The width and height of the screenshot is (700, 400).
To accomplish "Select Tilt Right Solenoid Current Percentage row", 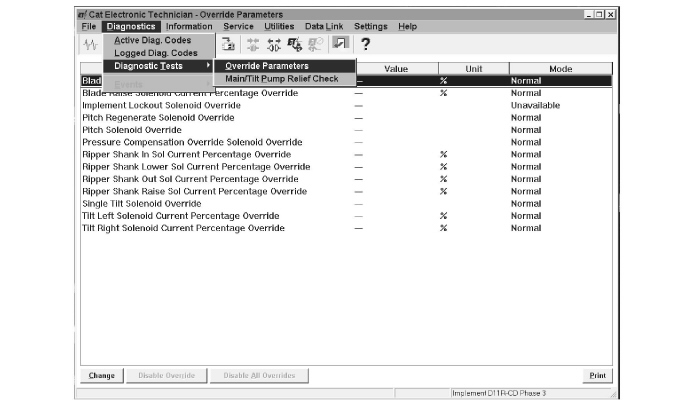I will point(346,228).
